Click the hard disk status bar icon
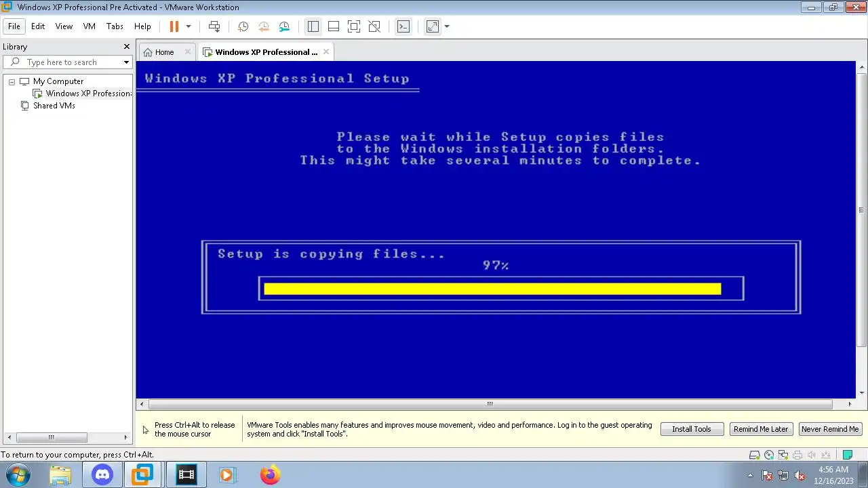 coord(754,455)
